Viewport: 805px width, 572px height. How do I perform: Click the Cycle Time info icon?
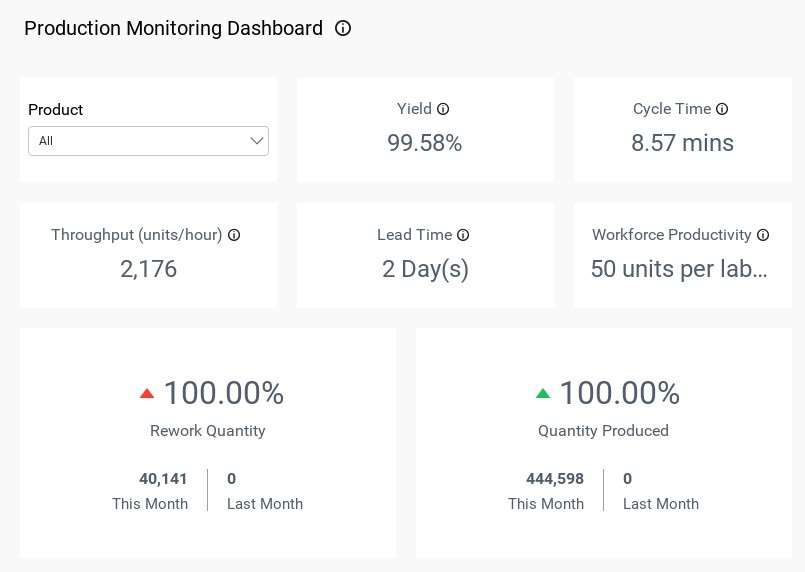click(x=722, y=109)
